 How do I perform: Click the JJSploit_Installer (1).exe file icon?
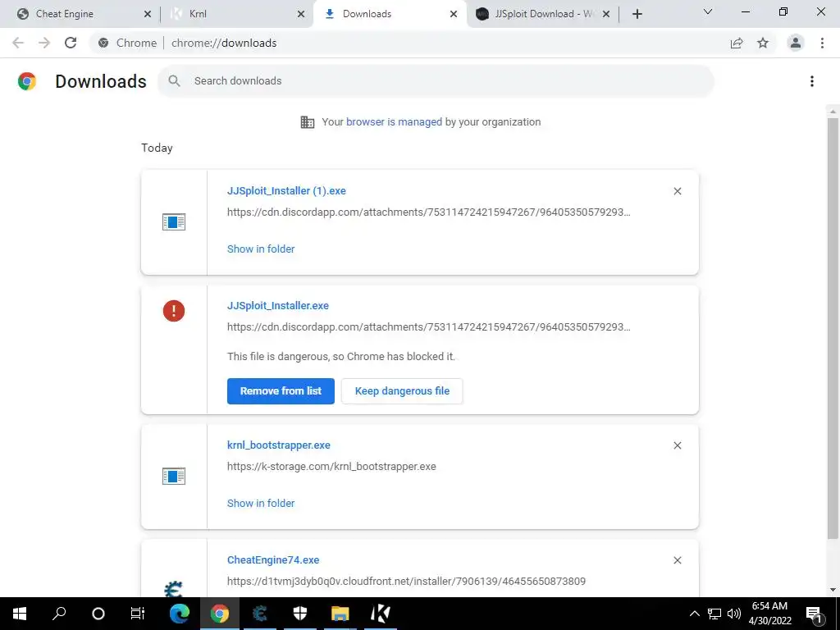(x=174, y=221)
